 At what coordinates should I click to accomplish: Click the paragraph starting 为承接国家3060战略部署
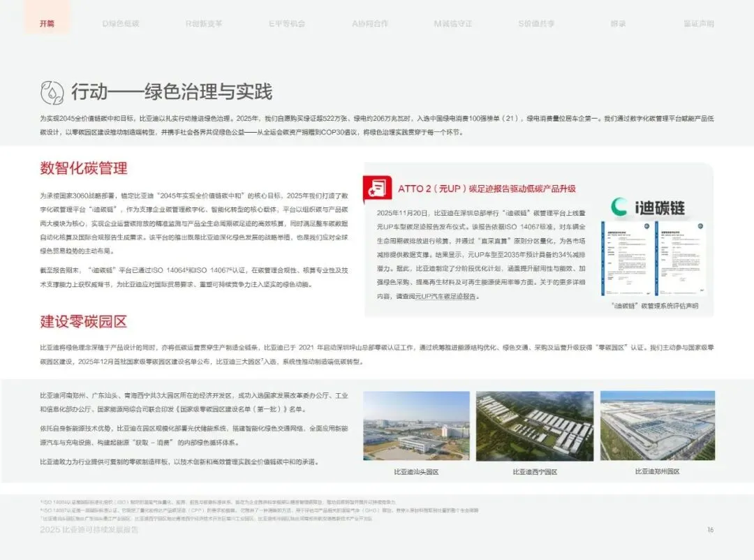[x=194, y=223]
